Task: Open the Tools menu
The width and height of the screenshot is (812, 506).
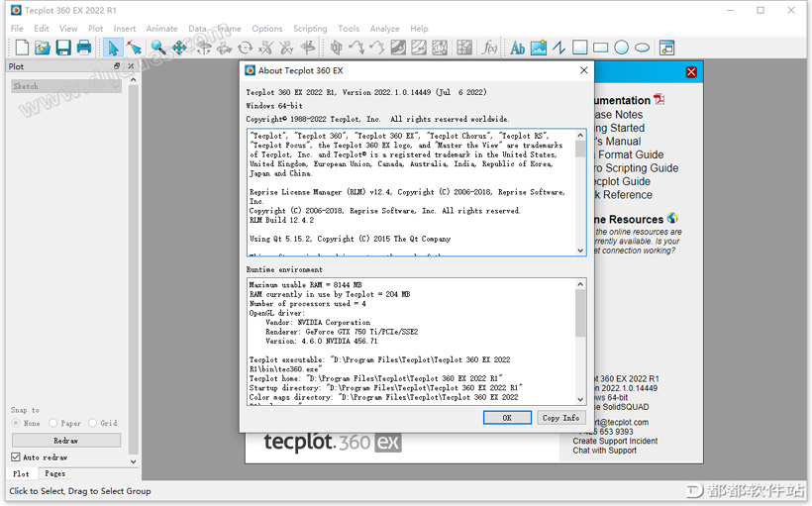Action: point(349,29)
